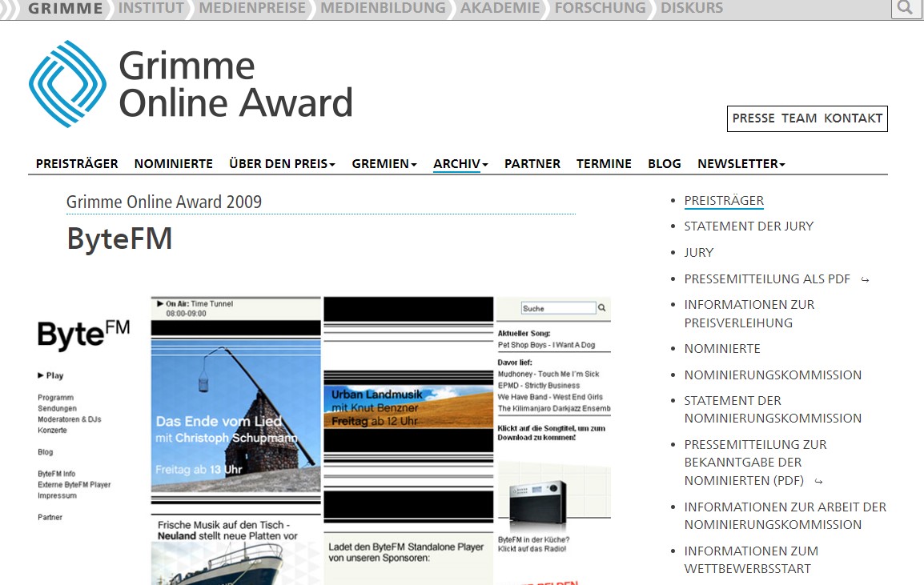Expand the ARCHIV dropdown menu
The image size is (924, 585).
(460, 164)
